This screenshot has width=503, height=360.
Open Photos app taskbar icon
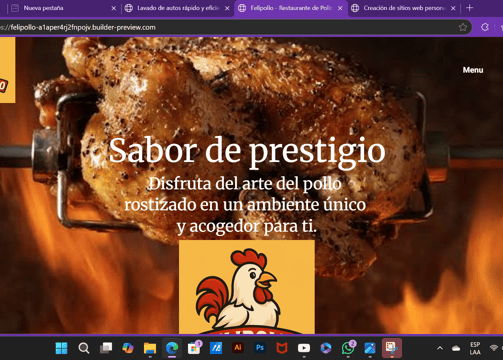pyautogui.click(x=370, y=348)
